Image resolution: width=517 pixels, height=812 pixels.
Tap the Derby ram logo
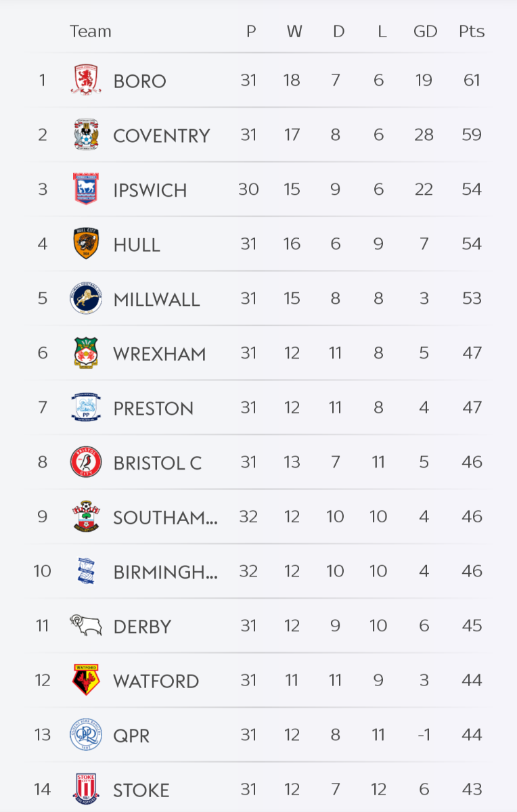(86, 626)
